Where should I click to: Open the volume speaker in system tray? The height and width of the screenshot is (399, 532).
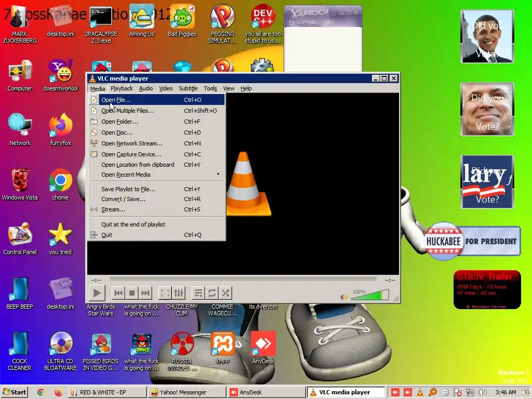tap(482, 392)
